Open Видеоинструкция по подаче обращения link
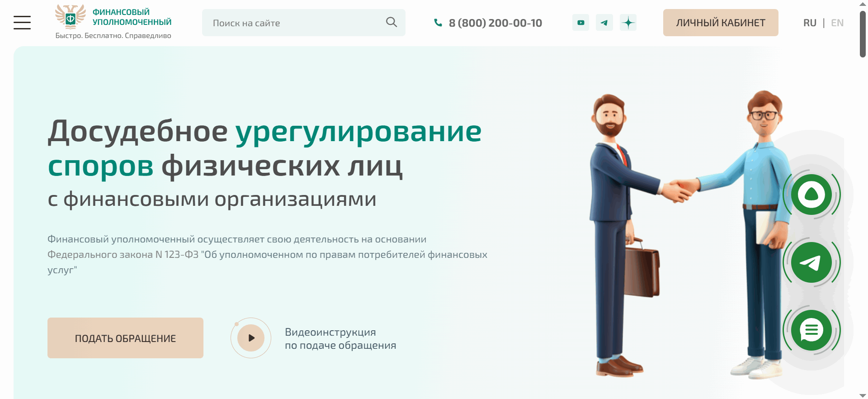 pos(340,338)
